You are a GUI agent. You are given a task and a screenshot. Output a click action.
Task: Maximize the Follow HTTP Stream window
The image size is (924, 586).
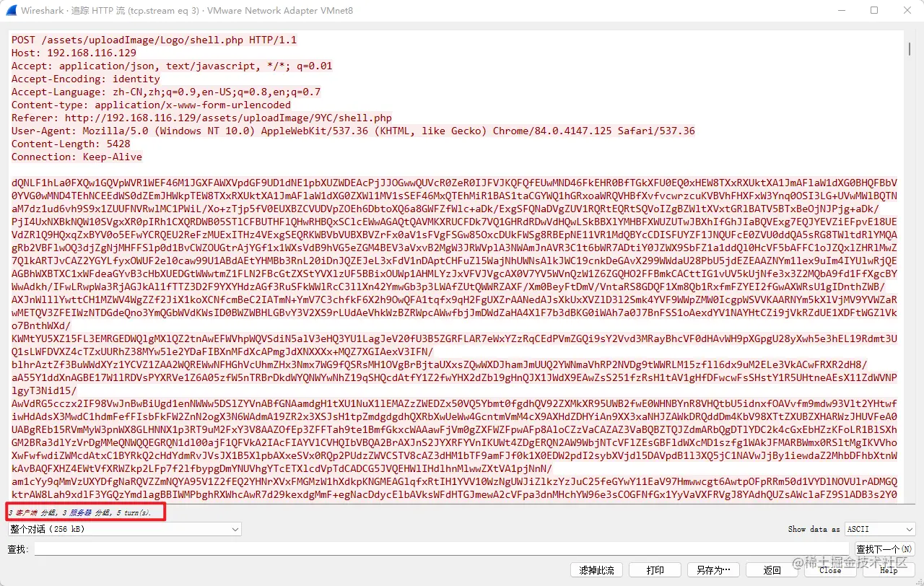point(874,11)
